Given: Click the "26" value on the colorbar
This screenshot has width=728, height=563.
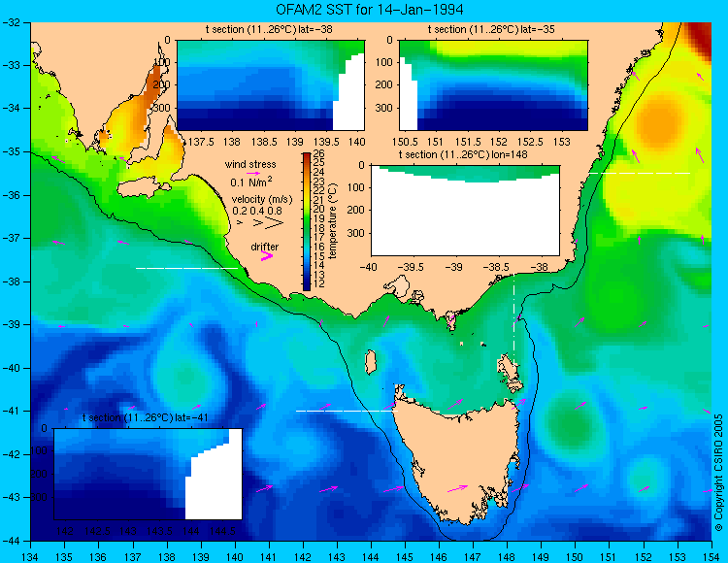Looking at the screenshot, I should click(319, 153).
